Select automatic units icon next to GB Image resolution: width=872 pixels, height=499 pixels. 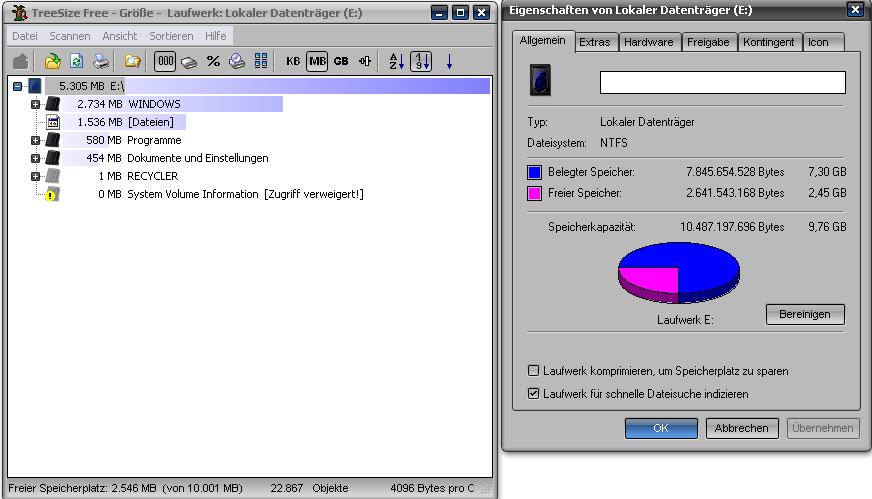click(365, 61)
